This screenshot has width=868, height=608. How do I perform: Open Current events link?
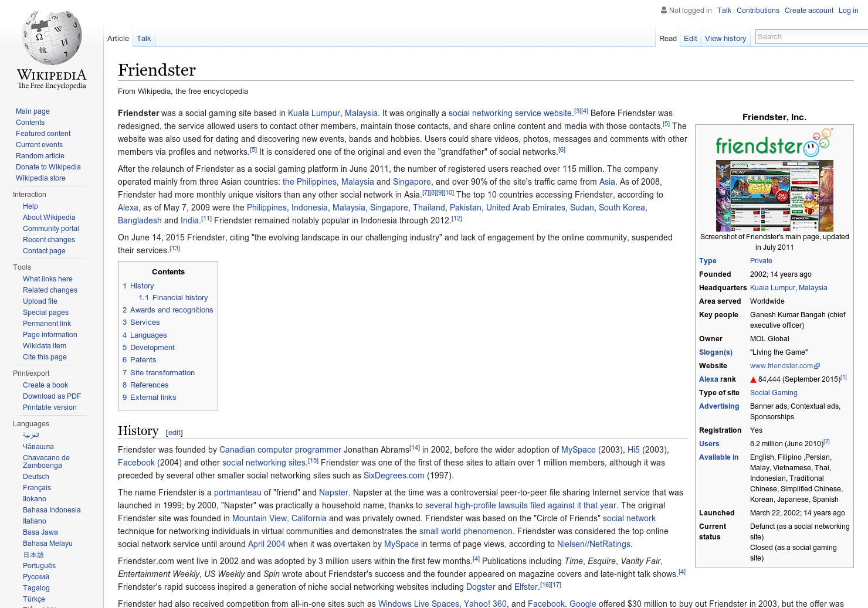[39, 145]
